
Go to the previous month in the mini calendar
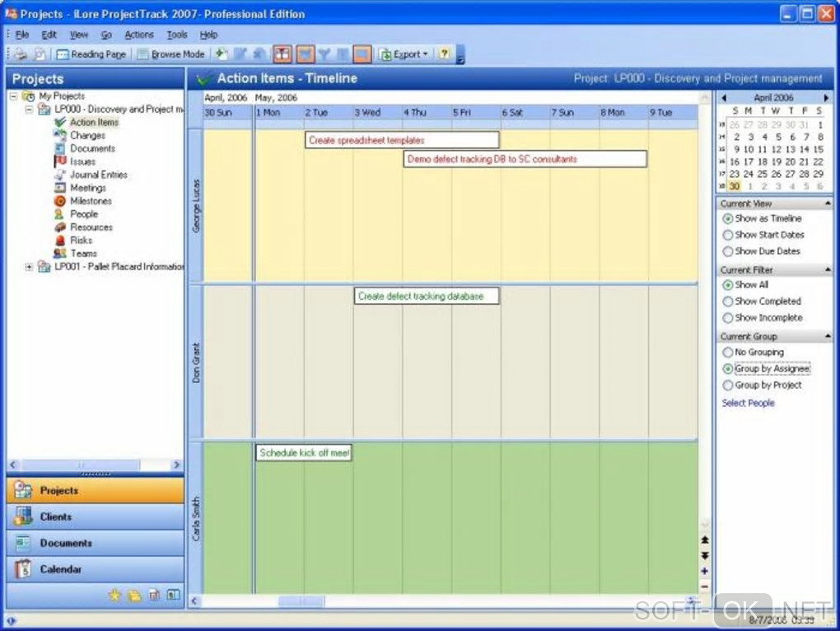point(724,97)
